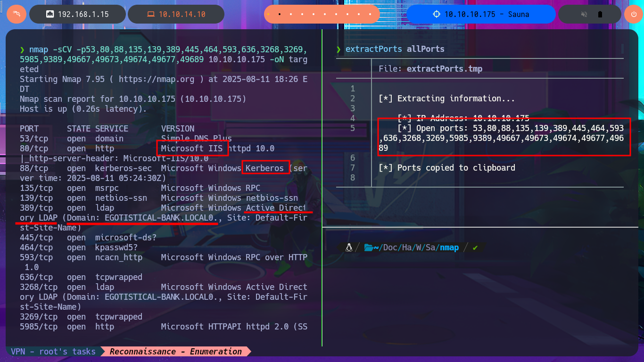644x362 pixels.
Task: Click the VPN IP 10.10.14.10 label
Action: pos(182,14)
